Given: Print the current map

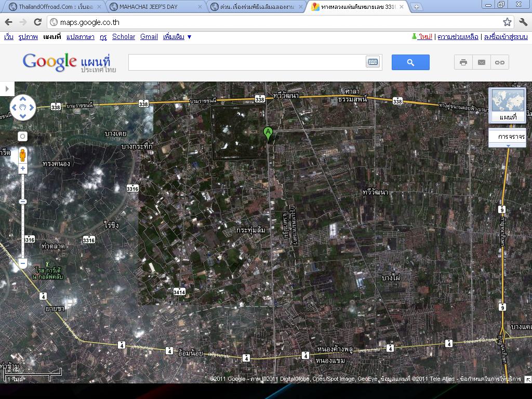Looking at the screenshot, I should click(x=463, y=62).
